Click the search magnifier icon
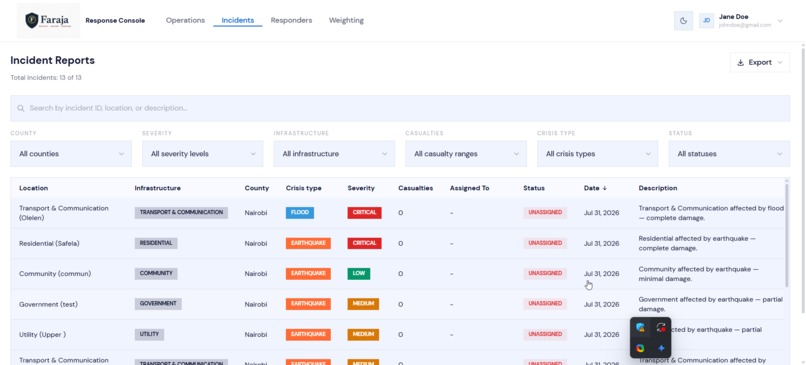The image size is (806, 365). 21,108
